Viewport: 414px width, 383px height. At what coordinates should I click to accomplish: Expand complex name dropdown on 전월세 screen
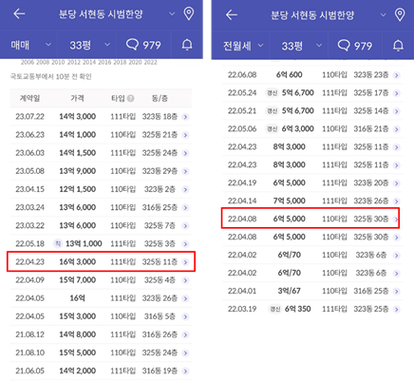tap(383, 15)
